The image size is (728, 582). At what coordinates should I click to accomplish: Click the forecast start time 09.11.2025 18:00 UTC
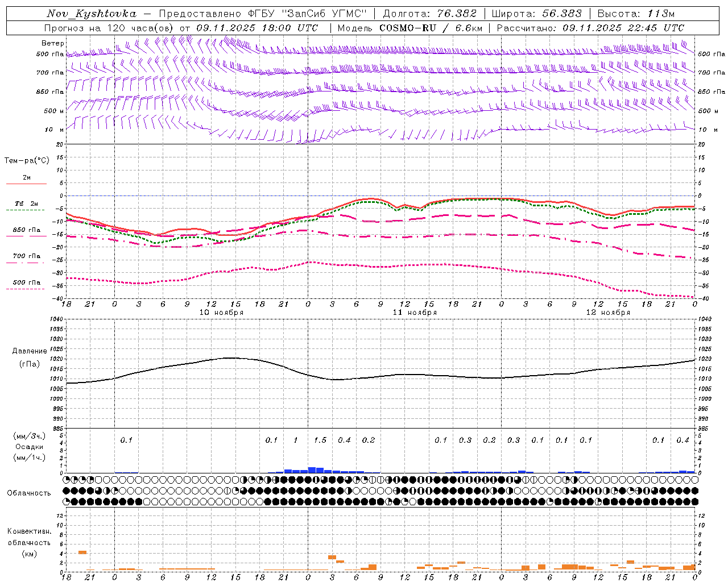click(x=257, y=28)
